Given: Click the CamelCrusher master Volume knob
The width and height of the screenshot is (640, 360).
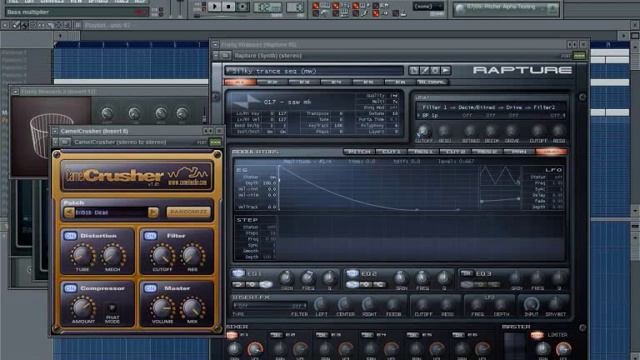Looking at the screenshot, I should point(162,308).
